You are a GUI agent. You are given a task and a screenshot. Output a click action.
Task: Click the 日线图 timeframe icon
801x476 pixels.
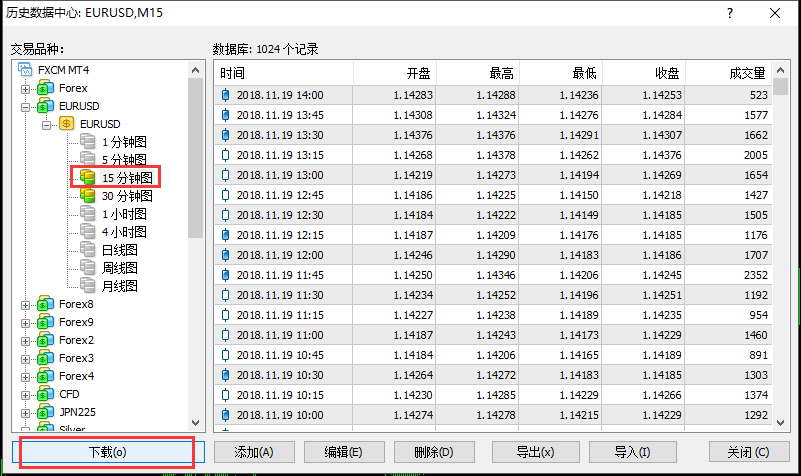pyautogui.click(x=88, y=250)
